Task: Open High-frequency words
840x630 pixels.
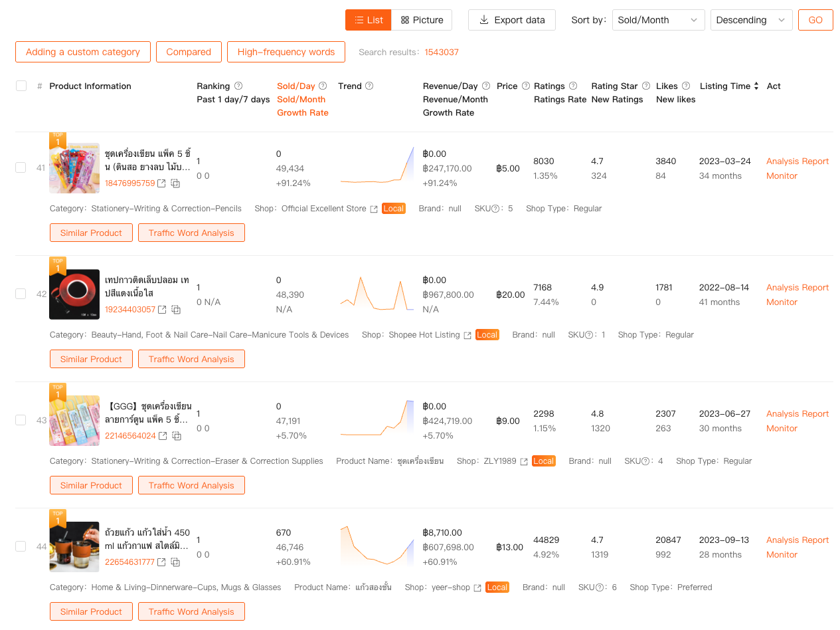Action: pyautogui.click(x=286, y=51)
